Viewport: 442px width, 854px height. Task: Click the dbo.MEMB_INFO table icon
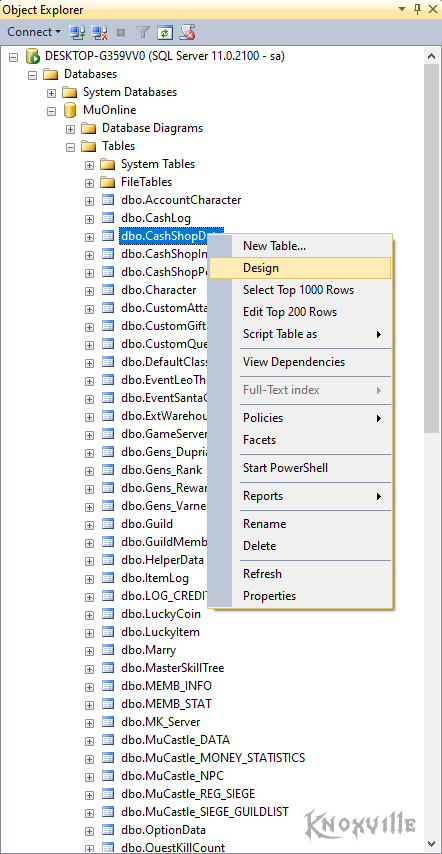click(x=108, y=686)
